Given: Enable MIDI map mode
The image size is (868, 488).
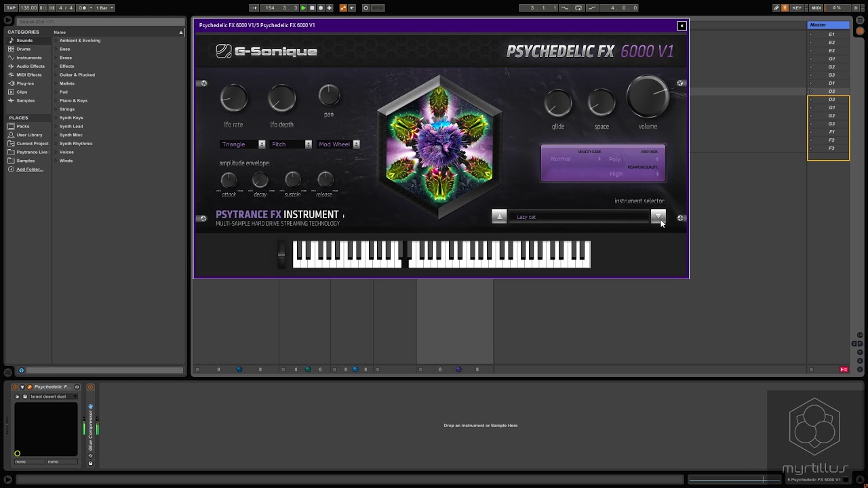Looking at the screenshot, I should (816, 8).
